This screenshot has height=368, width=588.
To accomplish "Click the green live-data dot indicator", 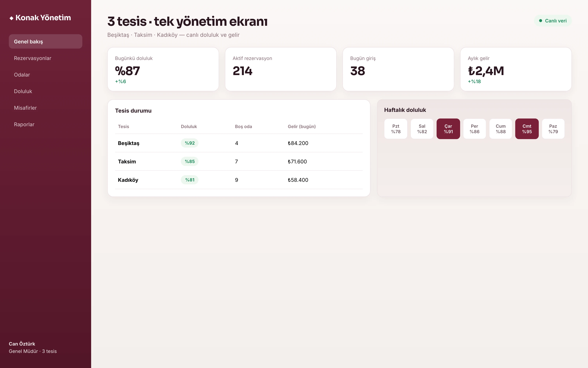I will (x=540, y=21).
